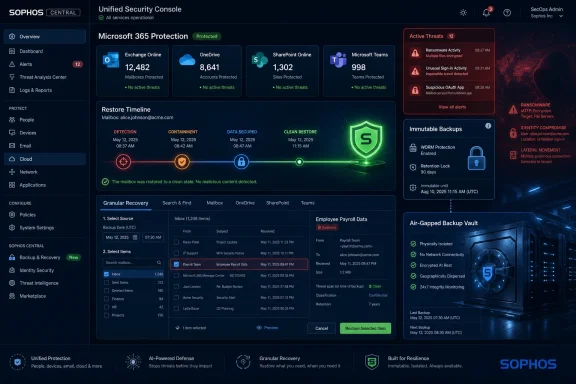Click the Applications grid icon in the sidebar
576x384 pixels.
[12, 185]
